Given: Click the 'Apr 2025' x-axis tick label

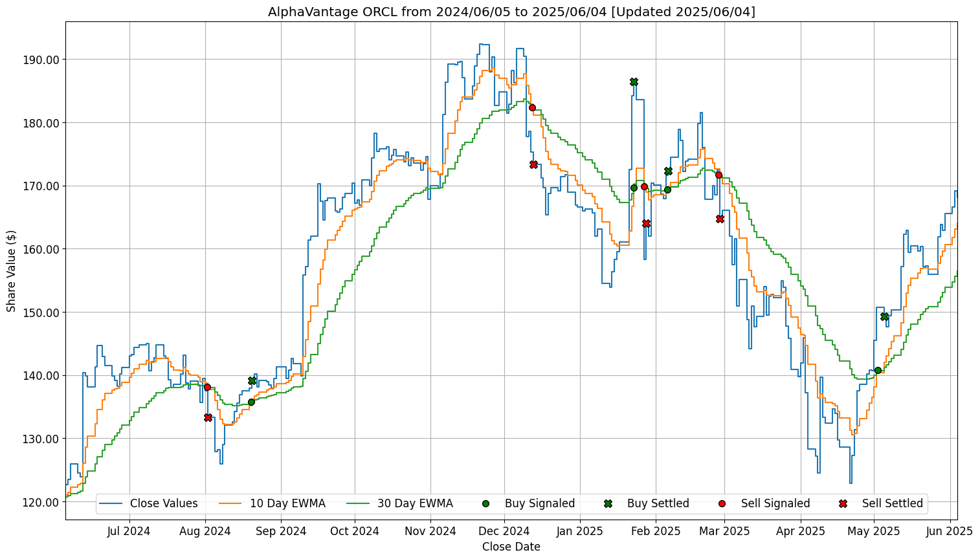Looking at the screenshot, I should point(801,531).
